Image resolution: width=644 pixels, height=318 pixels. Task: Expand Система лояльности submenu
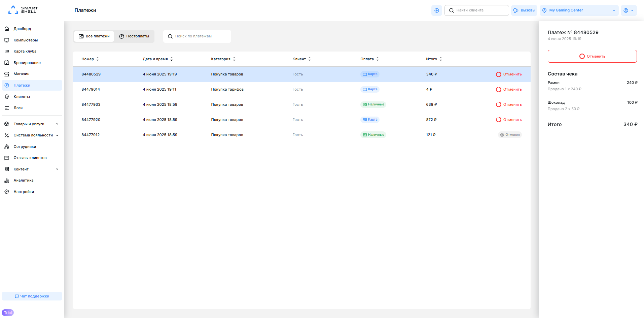pyautogui.click(x=33, y=135)
